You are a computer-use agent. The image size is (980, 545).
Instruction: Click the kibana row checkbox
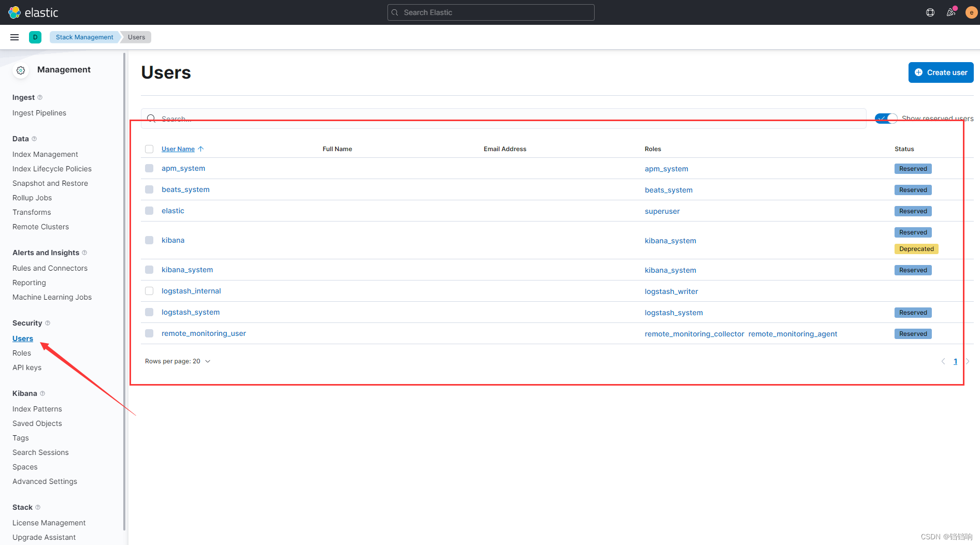coord(149,240)
